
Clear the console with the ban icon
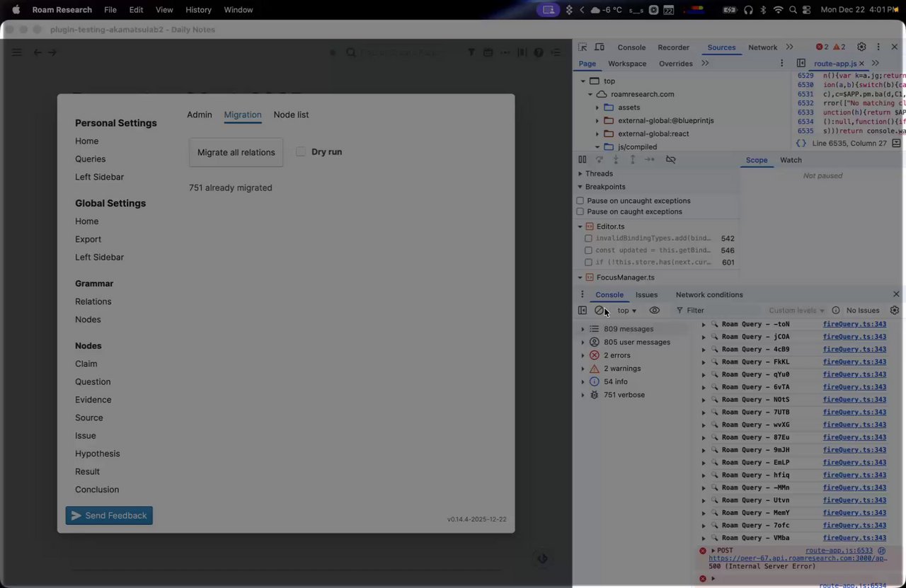coord(600,311)
